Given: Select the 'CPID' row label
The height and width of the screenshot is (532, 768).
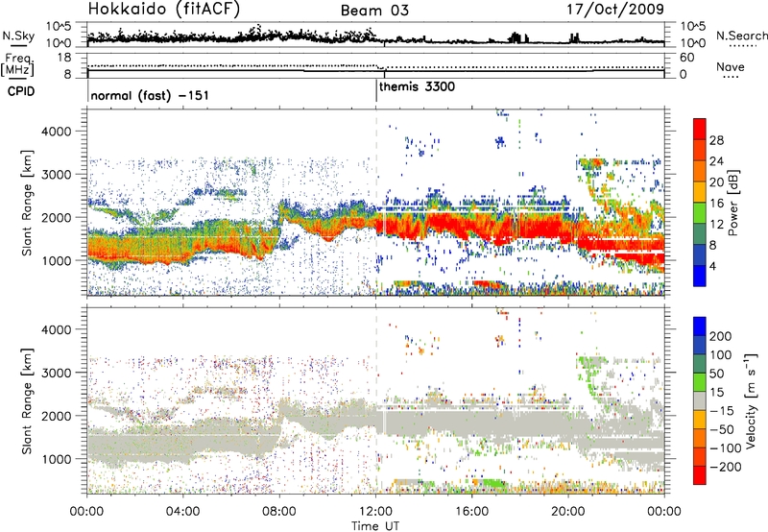Looking at the screenshot, I should click(x=21, y=91).
